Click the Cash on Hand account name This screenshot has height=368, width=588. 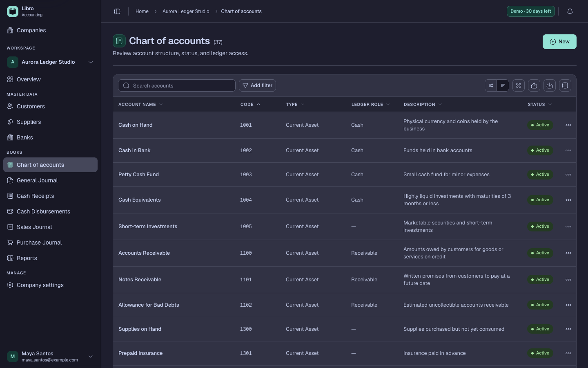(136, 125)
